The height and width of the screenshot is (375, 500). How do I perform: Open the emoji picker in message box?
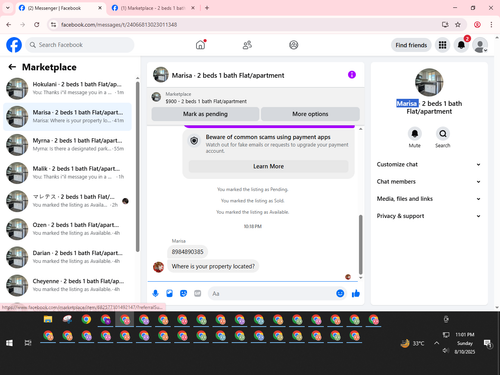point(340,293)
